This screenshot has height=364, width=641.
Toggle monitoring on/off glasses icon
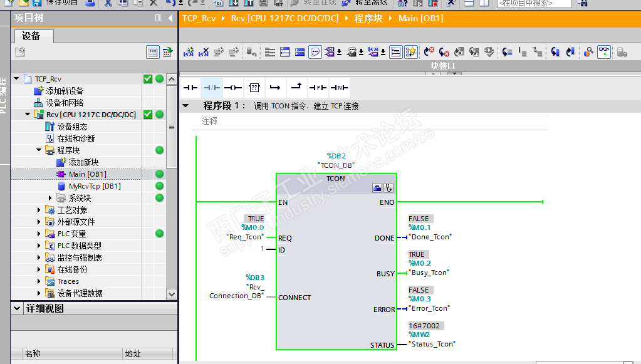click(x=604, y=52)
